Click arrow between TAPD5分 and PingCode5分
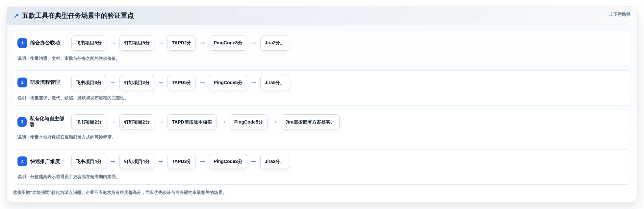The image size is (644, 209). [202, 82]
